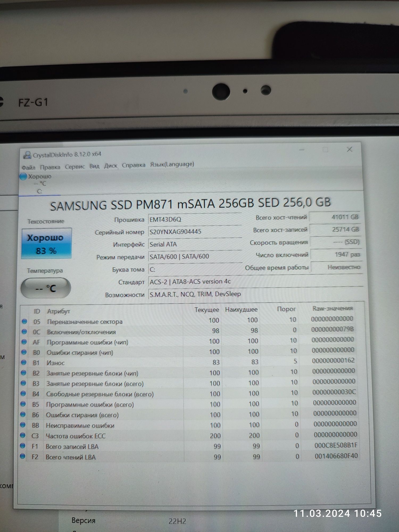The width and height of the screenshot is (399, 532).
Task: Click the serial number field S20YNXAG904445
Action: pyautogui.click(x=195, y=231)
